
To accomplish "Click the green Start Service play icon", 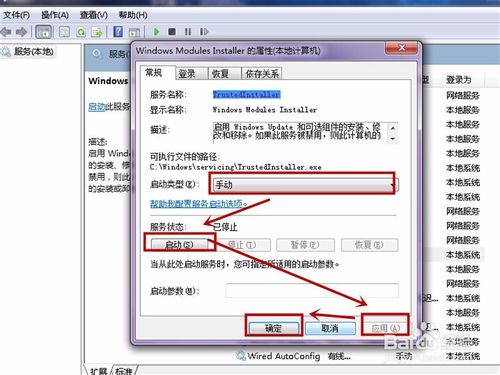I will point(156,32).
